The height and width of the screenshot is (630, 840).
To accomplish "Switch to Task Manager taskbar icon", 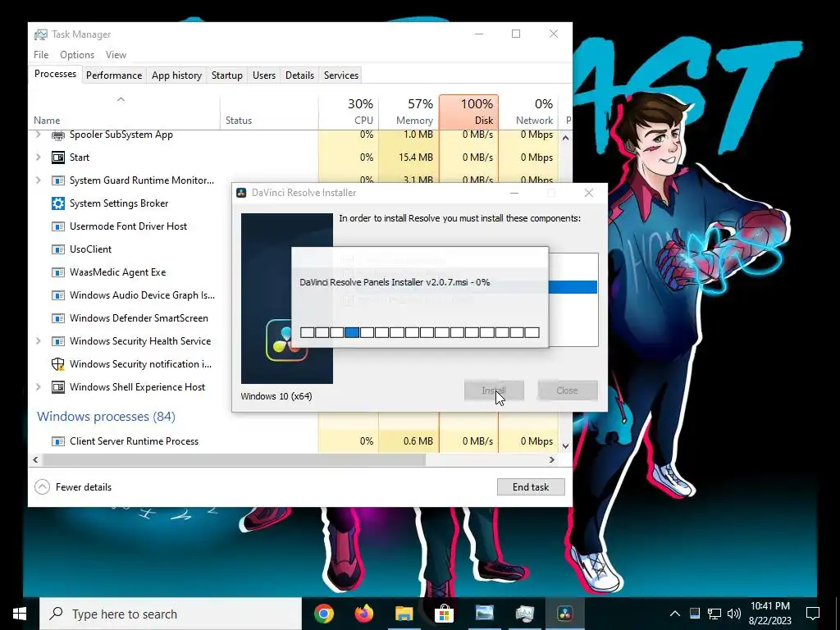I will click(524, 614).
